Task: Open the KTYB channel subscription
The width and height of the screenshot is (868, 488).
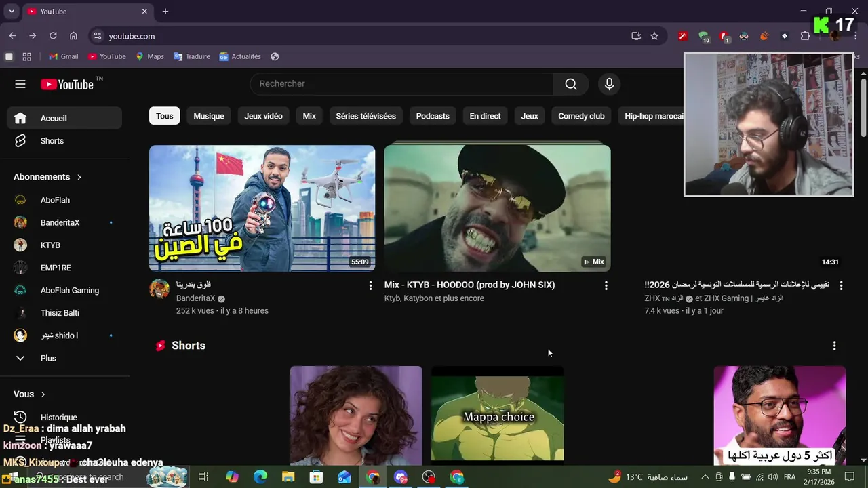Action: (64, 245)
